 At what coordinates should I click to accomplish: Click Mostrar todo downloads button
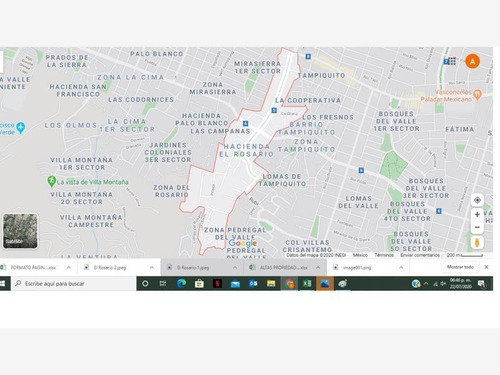(460, 267)
